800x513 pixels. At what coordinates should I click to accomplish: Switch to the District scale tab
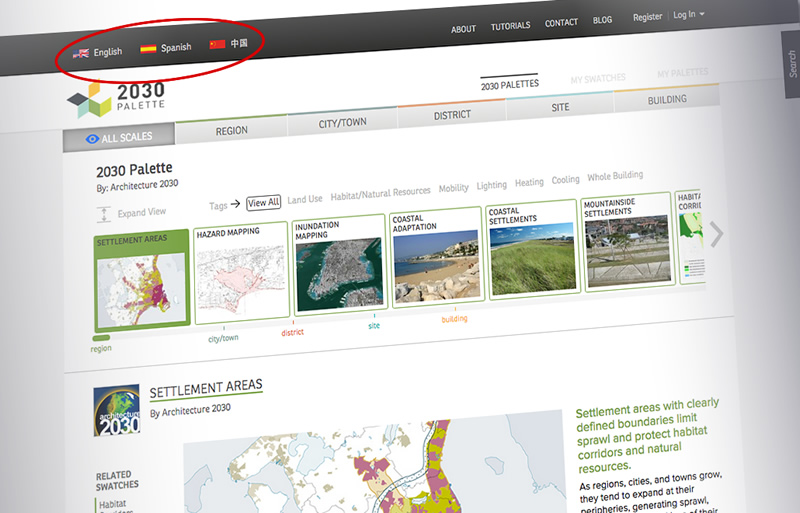pyautogui.click(x=452, y=115)
